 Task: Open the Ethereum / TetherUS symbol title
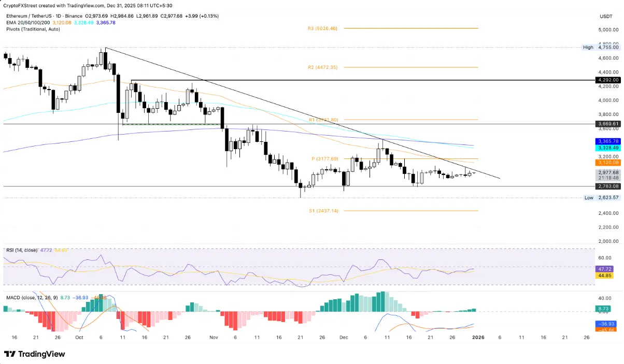[32, 17]
